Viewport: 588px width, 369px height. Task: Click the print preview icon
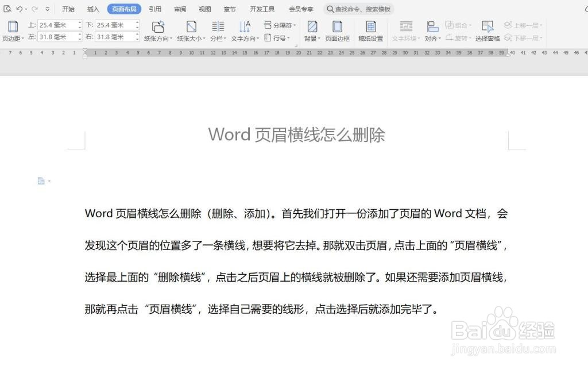pyautogui.click(x=7, y=9)
